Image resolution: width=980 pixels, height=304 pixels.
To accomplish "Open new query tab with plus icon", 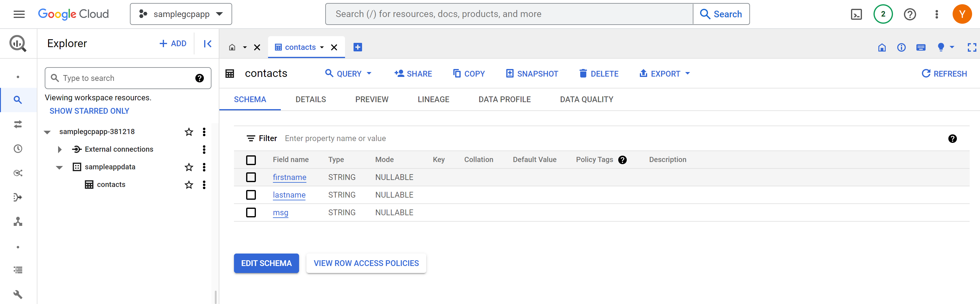I will [357, 47].
